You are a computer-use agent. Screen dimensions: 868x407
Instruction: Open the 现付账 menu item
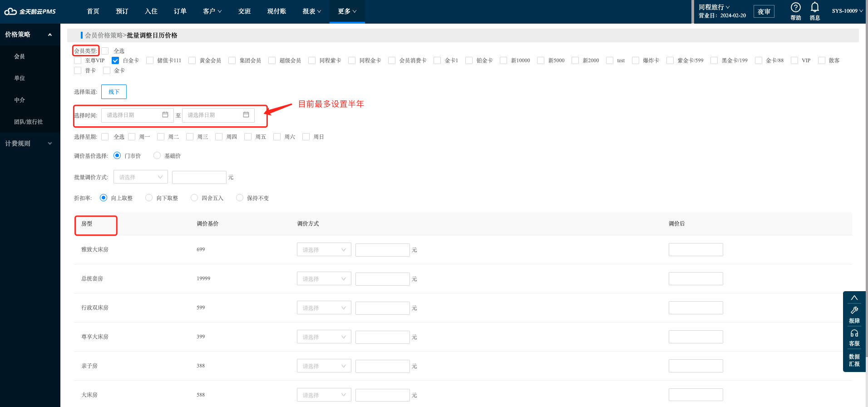[x=276, y=11]
